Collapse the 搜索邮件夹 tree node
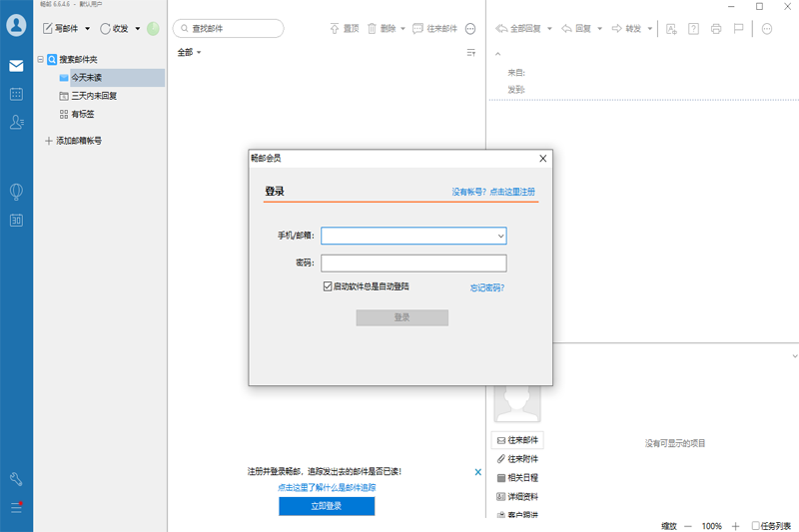The width and height of the screenshot is (799, 532). point(41,60)
